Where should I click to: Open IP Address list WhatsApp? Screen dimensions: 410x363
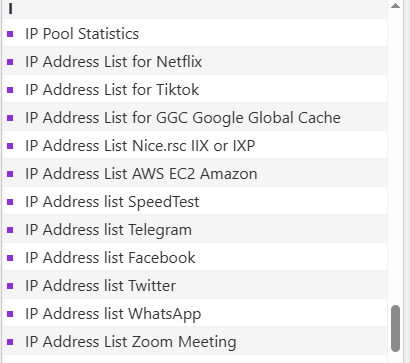(x=113, y=314)
